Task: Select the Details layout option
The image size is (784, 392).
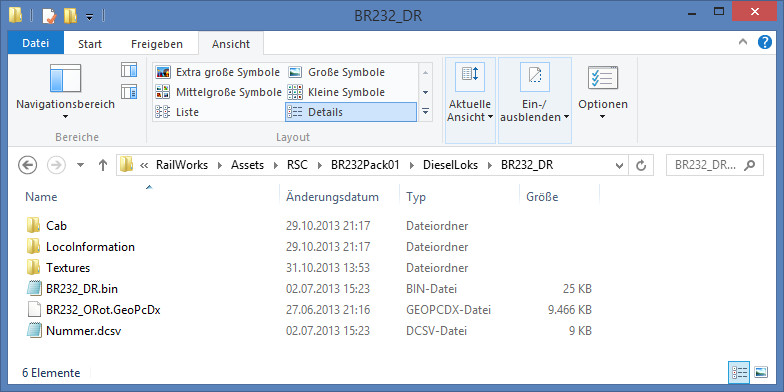Action: 350,112
